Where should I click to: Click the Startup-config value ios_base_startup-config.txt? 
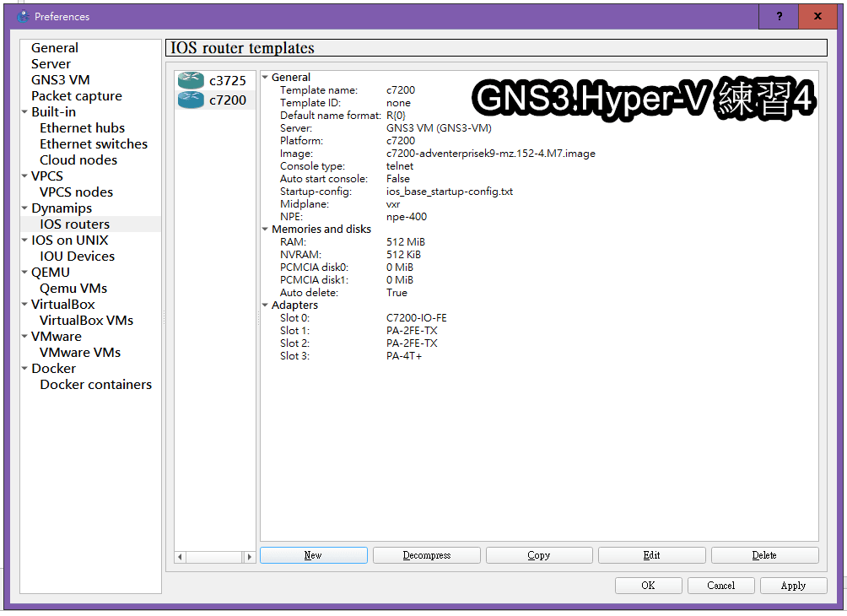click(450, 192)
